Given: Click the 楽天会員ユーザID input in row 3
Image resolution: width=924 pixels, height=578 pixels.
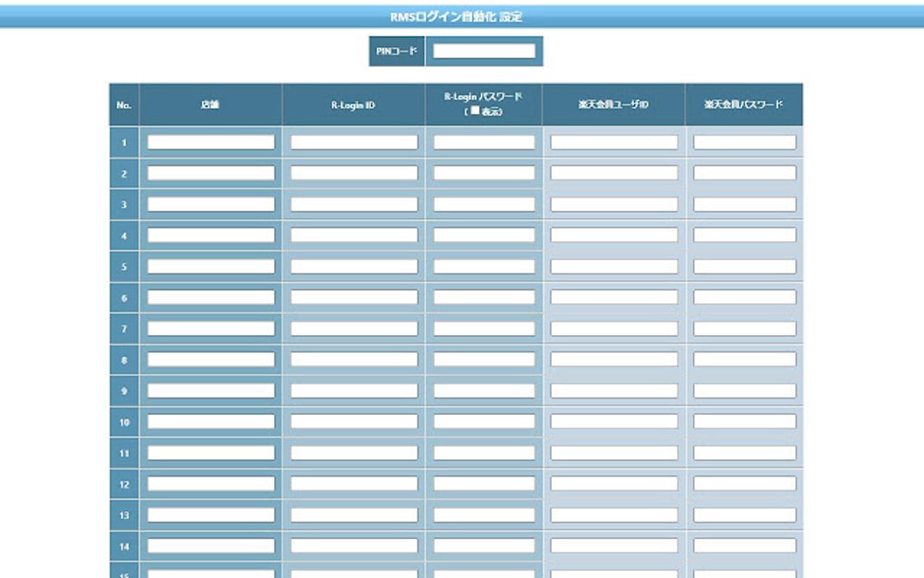Looking at the screenshot, I should pos(614,205).
